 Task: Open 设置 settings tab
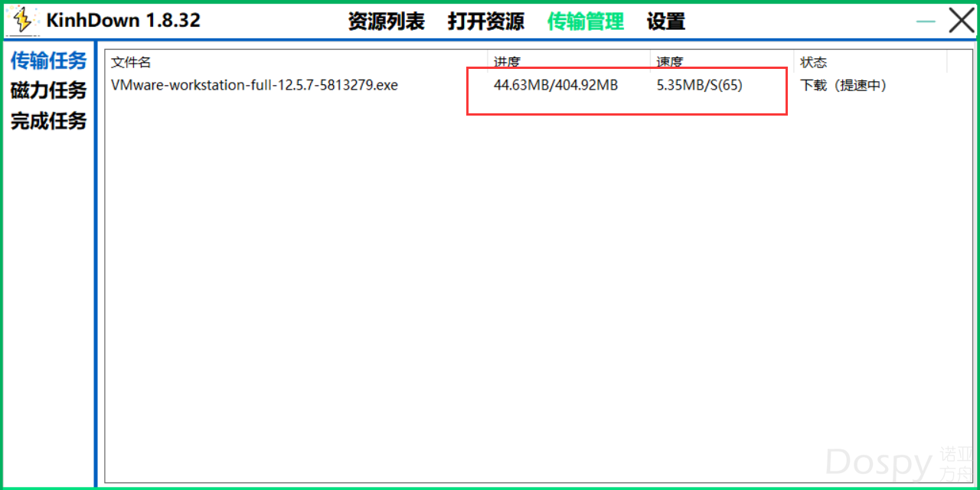[x=666, y=21]
